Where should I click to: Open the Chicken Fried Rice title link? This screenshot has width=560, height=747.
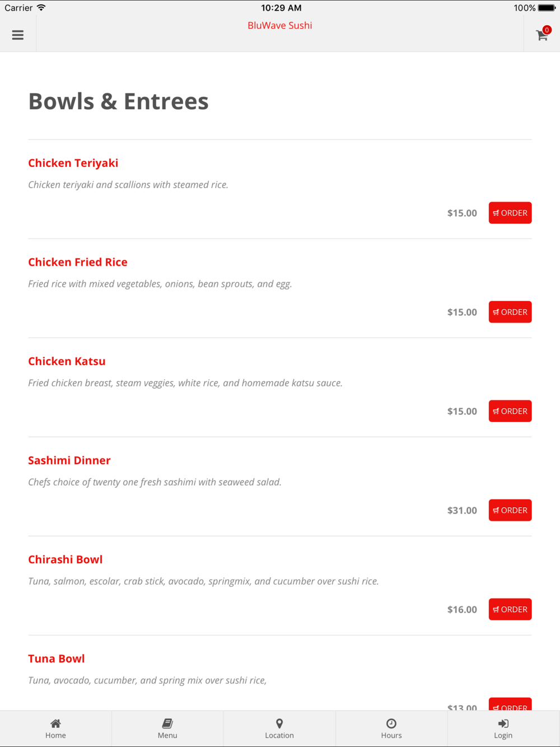point(78,262)
